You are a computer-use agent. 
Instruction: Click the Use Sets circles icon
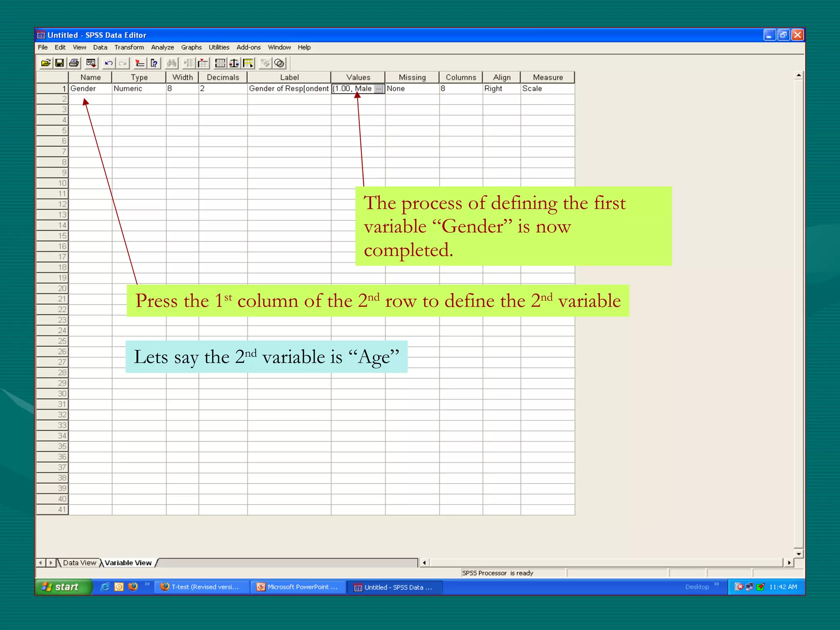[279, 63]
